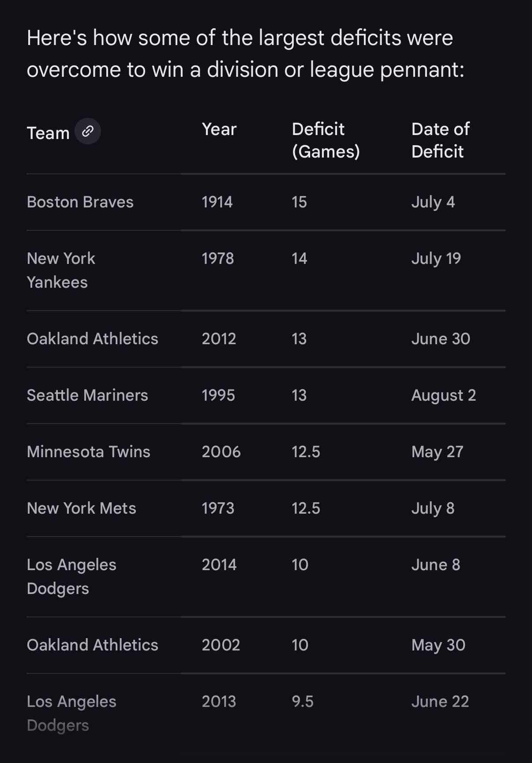The width and height of the screenshot is (532, 763).
Task: Select the Team column header
Action: coord(48,133)
